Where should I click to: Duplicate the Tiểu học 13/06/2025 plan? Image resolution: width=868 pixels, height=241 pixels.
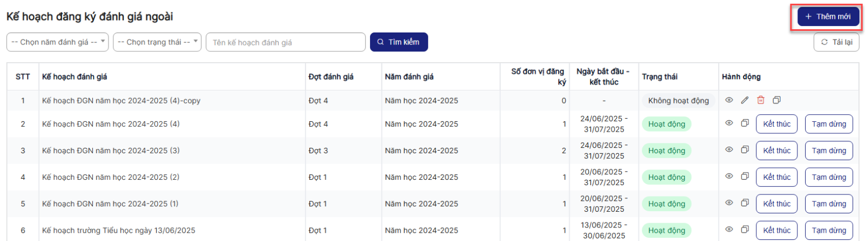click(745, 230)
